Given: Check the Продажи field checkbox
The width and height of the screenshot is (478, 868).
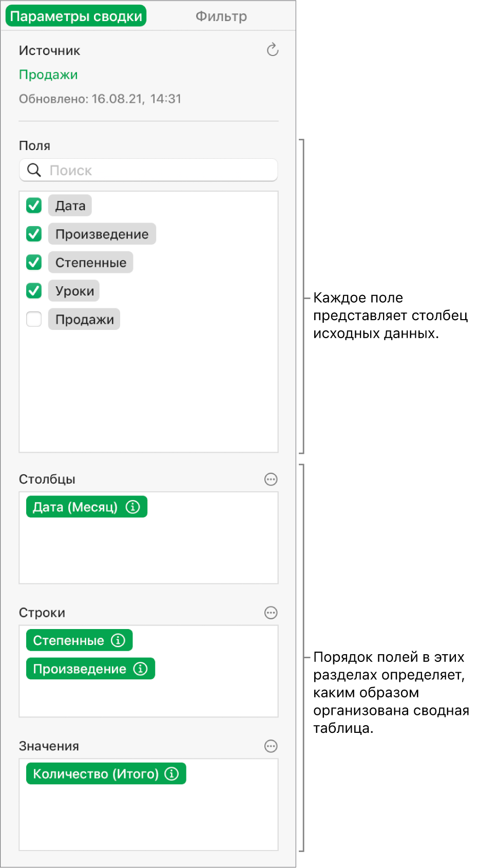Looking at the screenshot, I should coord(34,319).
